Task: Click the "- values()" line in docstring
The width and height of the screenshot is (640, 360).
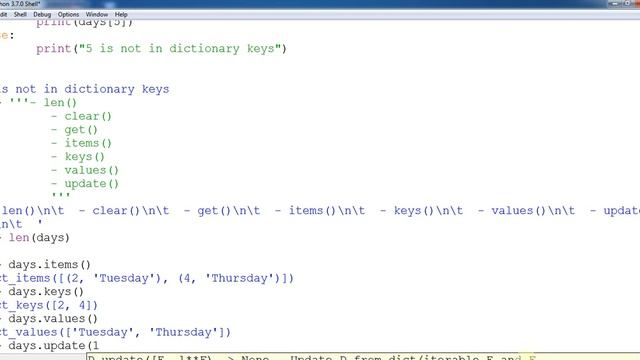Action: tap(84, 170)
